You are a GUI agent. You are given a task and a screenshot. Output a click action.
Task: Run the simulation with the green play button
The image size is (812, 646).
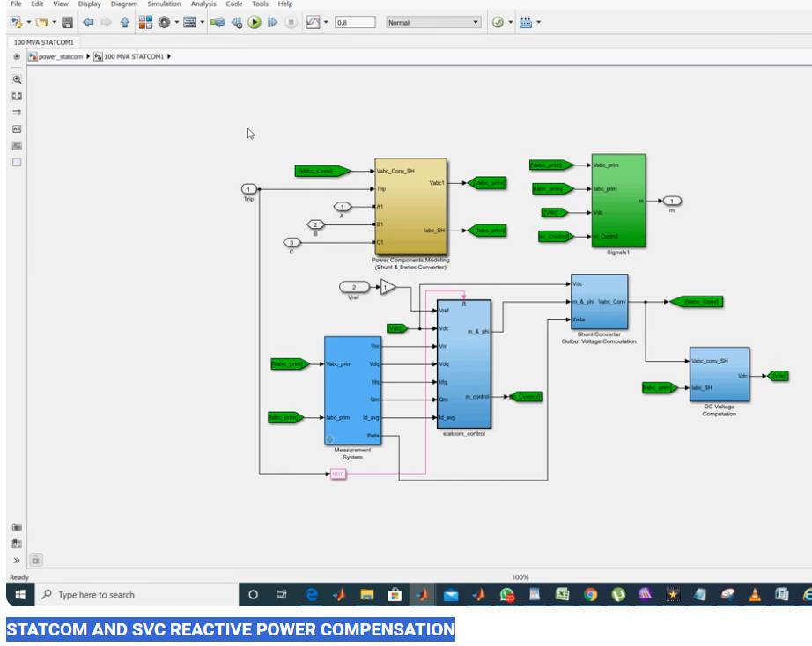[255, 22]
